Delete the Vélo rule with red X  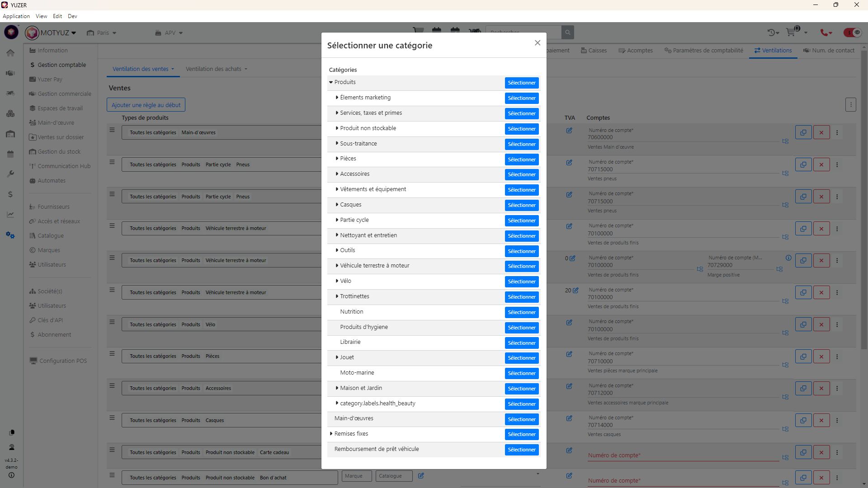click(821, 324)
